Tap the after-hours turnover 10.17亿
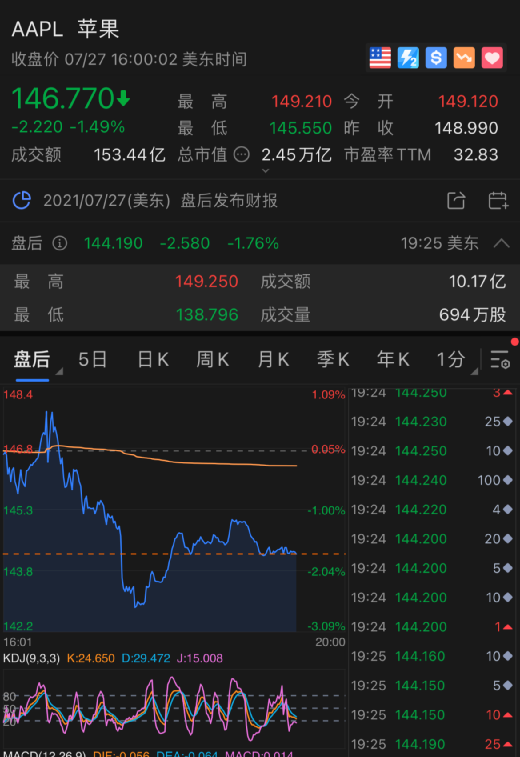 (478, 281)
